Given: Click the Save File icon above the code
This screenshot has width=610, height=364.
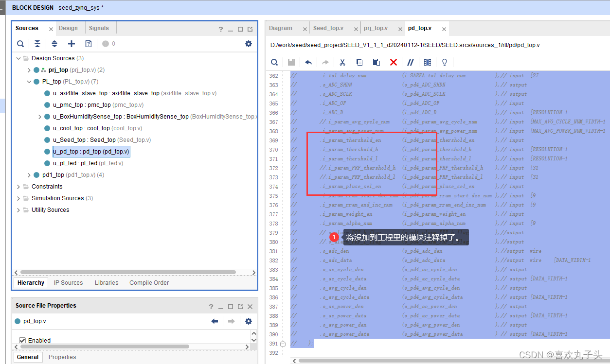Looking at the screenshot, I should click(x=290, y=62).
